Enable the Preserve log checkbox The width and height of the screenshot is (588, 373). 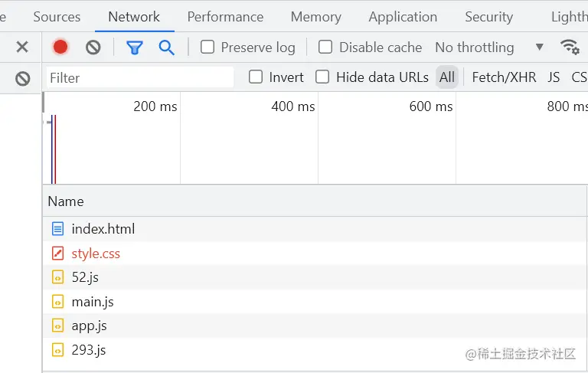(207, 47)
